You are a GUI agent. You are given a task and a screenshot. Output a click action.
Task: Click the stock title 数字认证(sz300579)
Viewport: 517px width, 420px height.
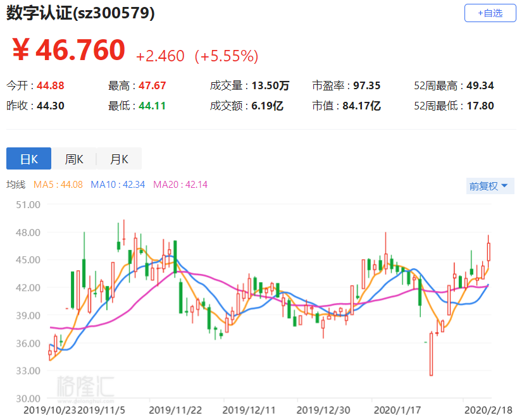[x=80, y=13]
